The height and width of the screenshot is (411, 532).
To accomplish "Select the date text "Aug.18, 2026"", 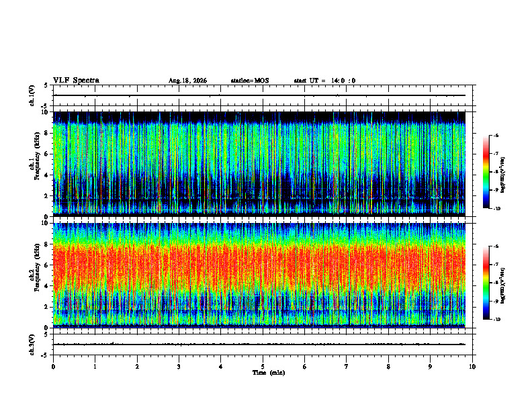I will point(187,81).
